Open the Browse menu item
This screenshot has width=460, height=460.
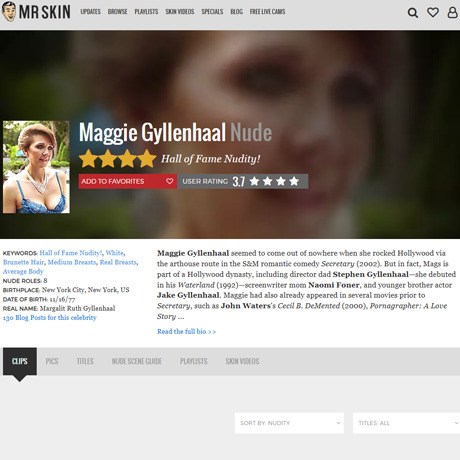[x=117, y=12]
